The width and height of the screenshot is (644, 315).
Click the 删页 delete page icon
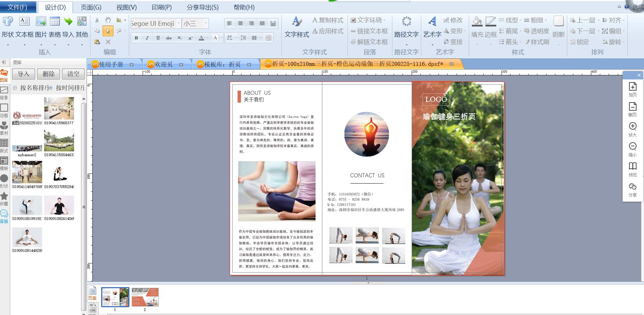point(632,107)
